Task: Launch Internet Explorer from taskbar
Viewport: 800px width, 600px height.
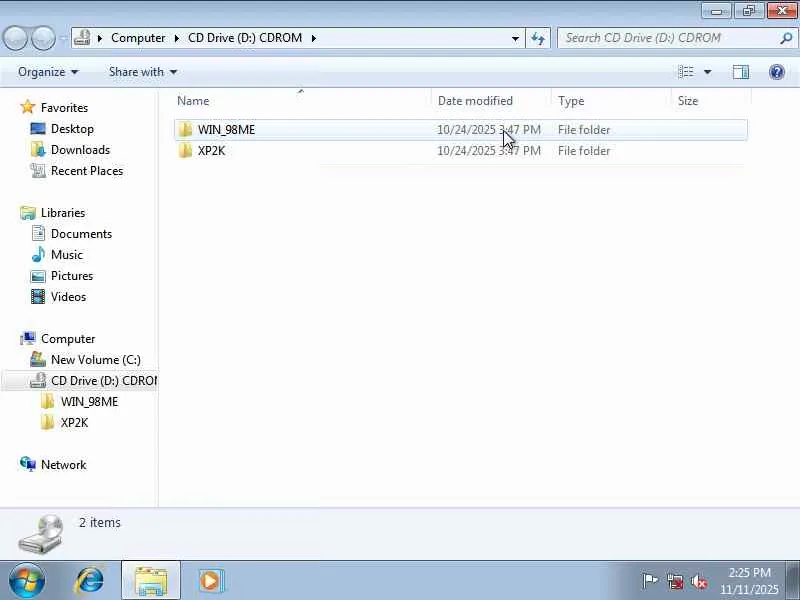Action: [90, 581]
